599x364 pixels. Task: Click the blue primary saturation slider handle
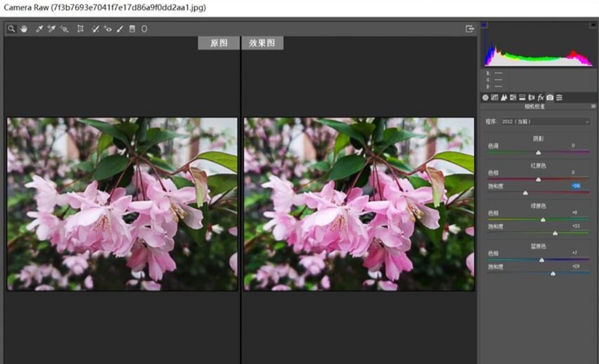553,274
